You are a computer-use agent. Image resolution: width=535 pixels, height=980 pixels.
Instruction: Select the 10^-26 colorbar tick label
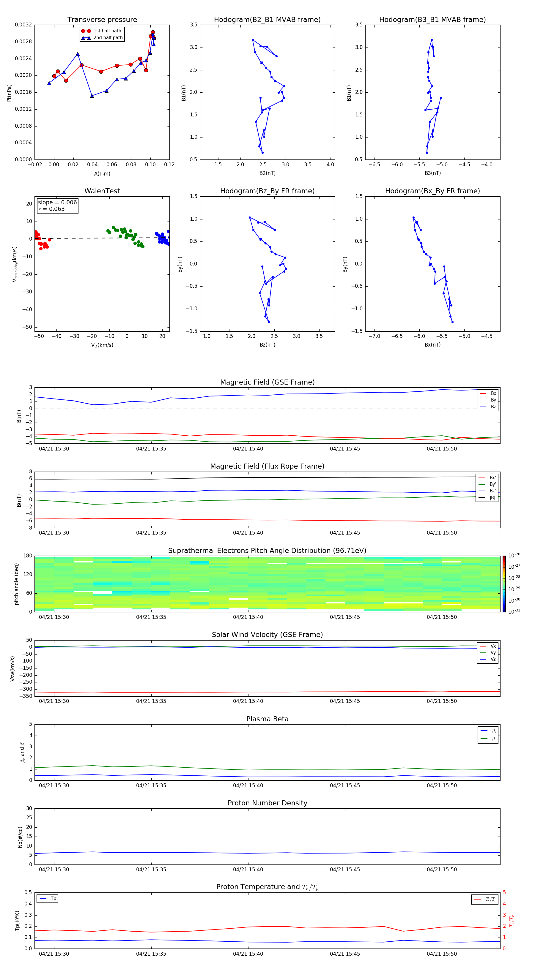coord(514,555)
